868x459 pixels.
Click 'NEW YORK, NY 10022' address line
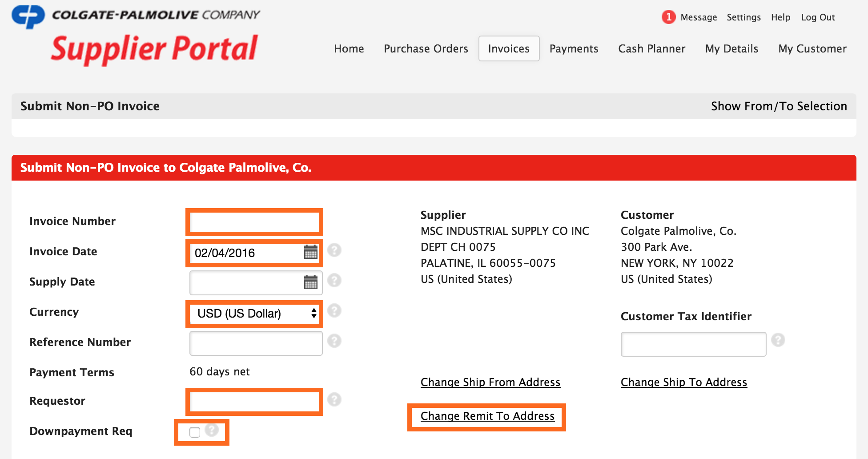[x=677, y=263]
